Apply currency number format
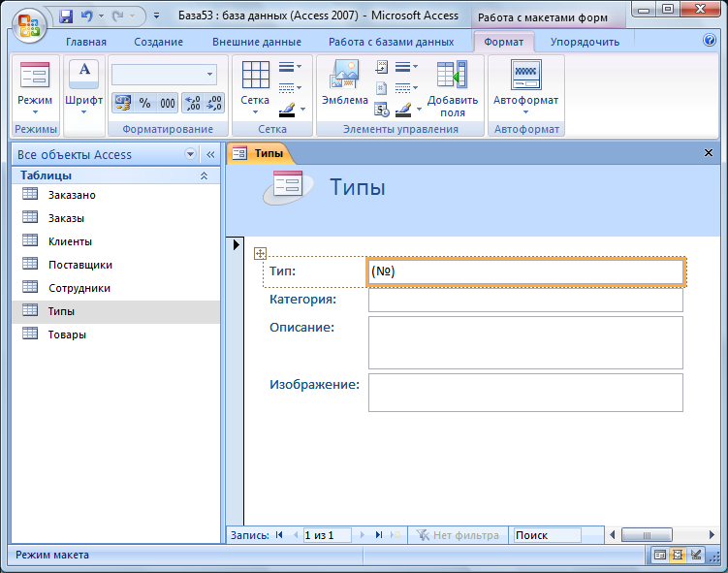The width and height of the screenshot is (728, 573). (123, 103)
